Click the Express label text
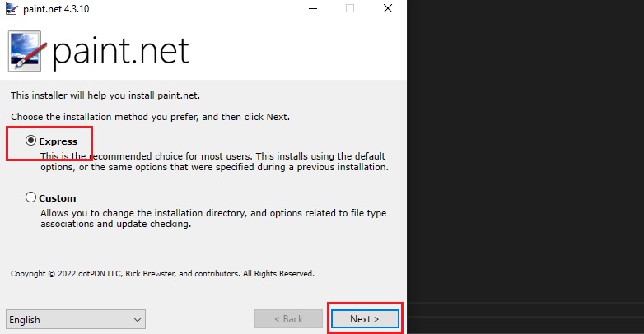 (58, 141)
